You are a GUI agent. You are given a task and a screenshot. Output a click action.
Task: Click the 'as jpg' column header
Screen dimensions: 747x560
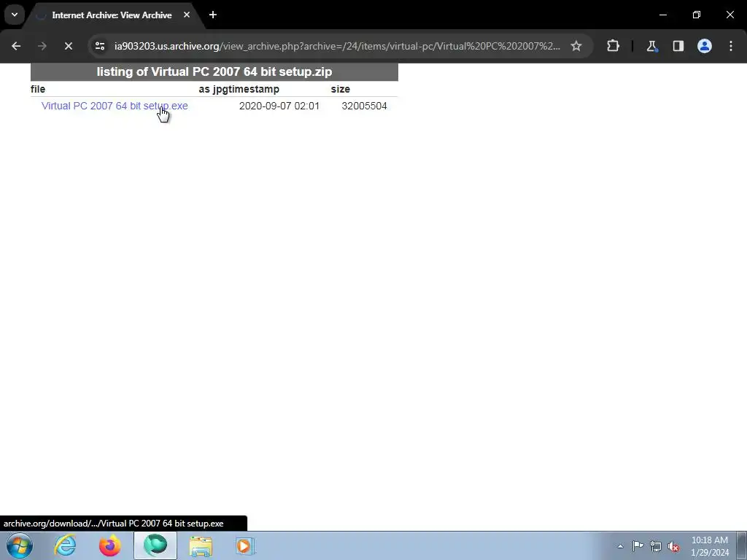tap(212, 89)
